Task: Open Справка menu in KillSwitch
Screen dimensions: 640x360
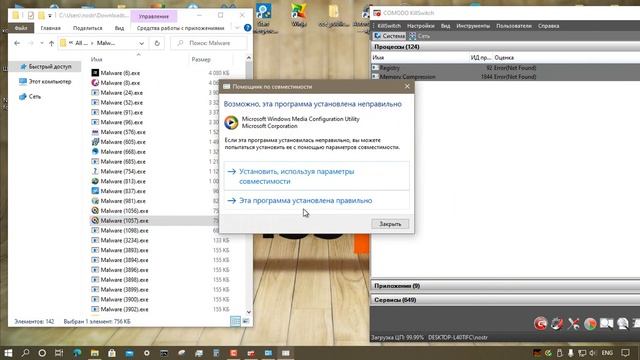Action: pyautogui.click(x=548, y=26)
